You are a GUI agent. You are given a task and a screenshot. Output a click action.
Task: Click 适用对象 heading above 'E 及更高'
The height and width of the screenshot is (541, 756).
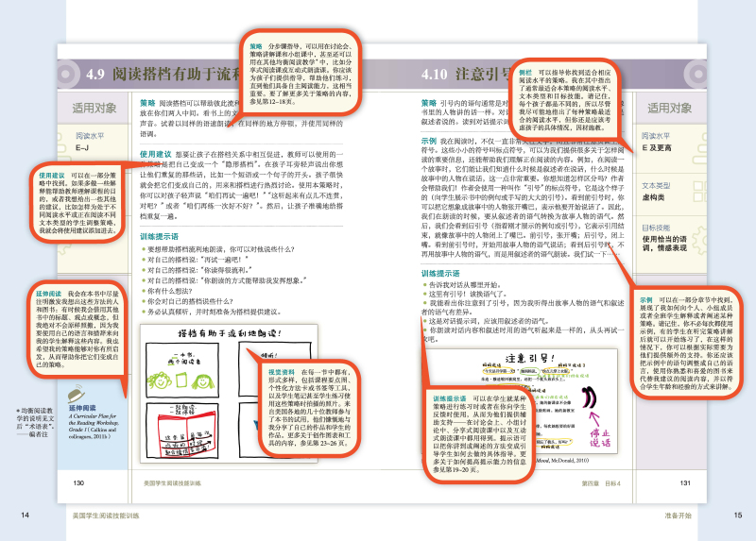coord(669,108)
